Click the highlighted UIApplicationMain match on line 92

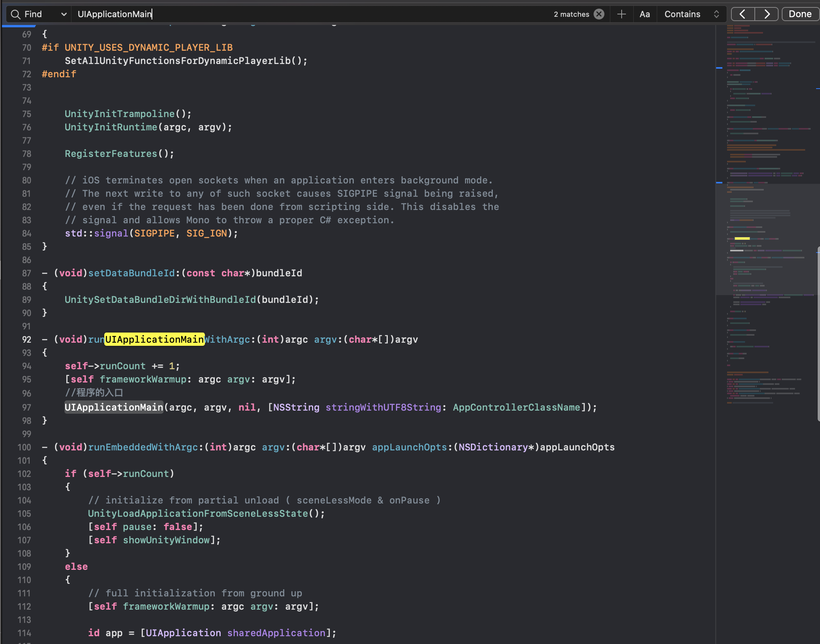click(x=155, y=340)
